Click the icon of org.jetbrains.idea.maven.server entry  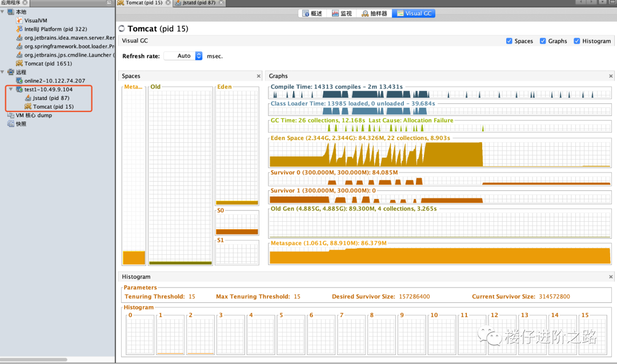coord(19,37)
